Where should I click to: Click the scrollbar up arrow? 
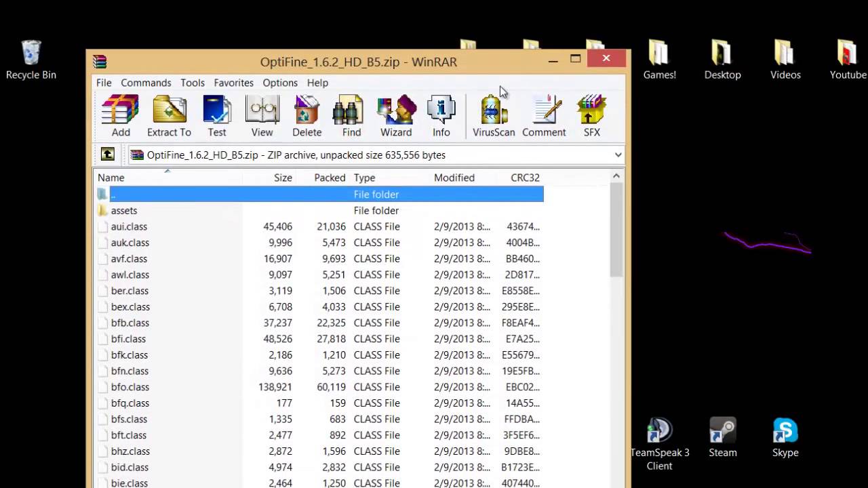tap(616, 177)
